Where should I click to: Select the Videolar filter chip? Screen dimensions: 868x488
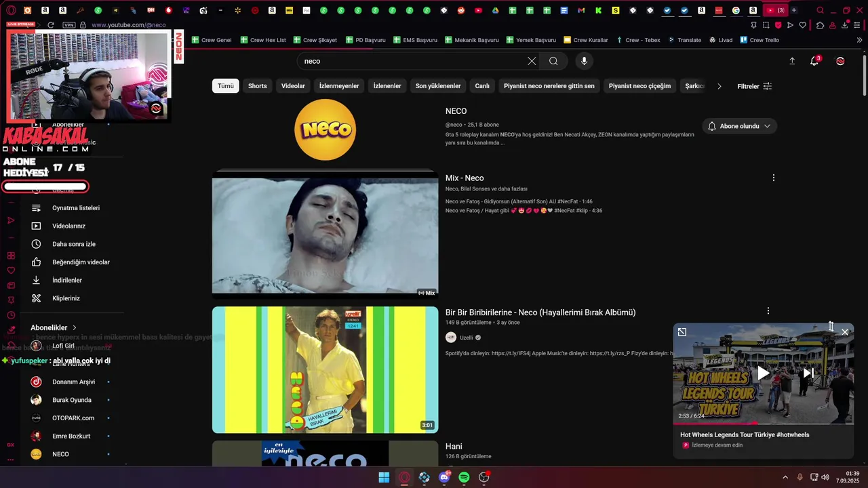294,86
